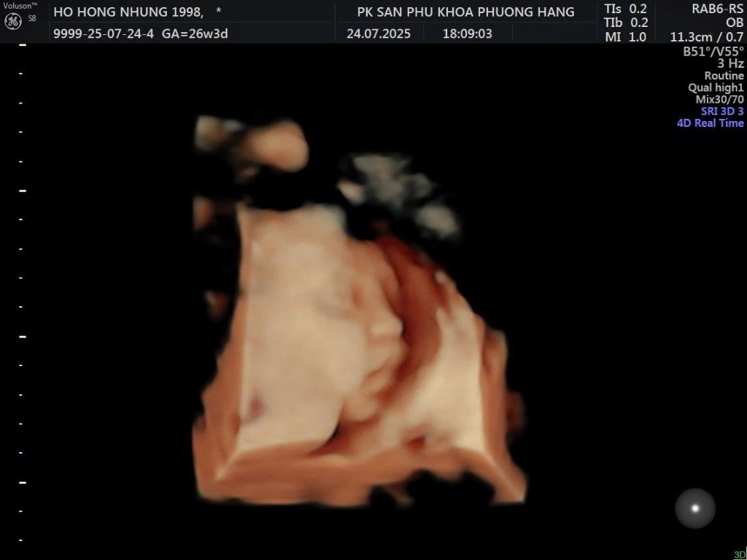Click the Routine preset label
This screenshot has height=560, width=747.
point(724,76)
